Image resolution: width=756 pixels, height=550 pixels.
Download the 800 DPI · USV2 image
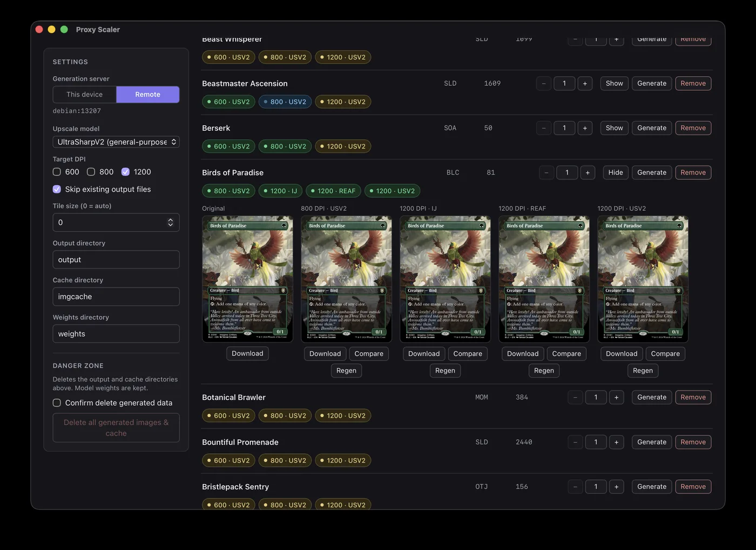(x=325, y=354)
